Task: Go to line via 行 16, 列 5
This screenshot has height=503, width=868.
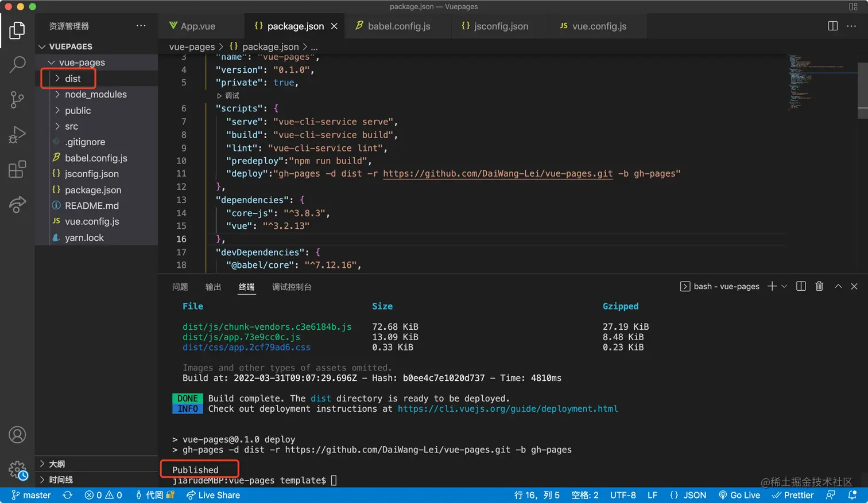Action: pyautogui.click(x=537, y=495)
